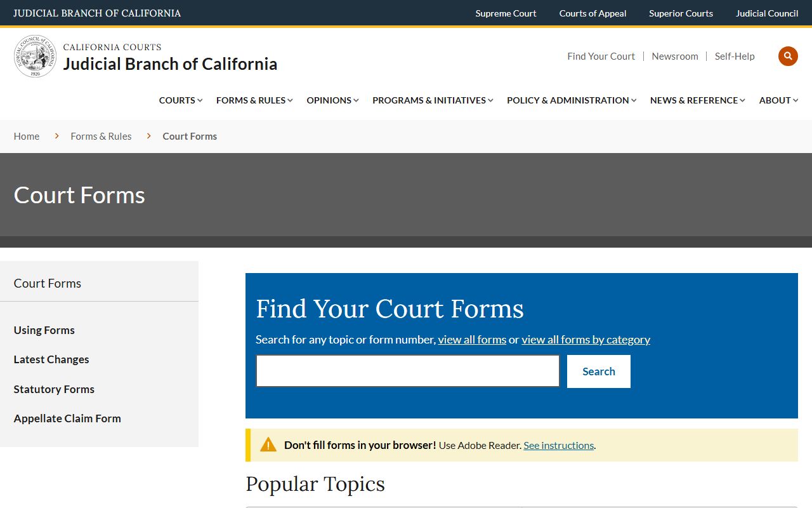Expand the Forms & Rules dropdown menu
Image resolution: width=812 pixels, height=508 pixels.
click(x=254, y=100)
